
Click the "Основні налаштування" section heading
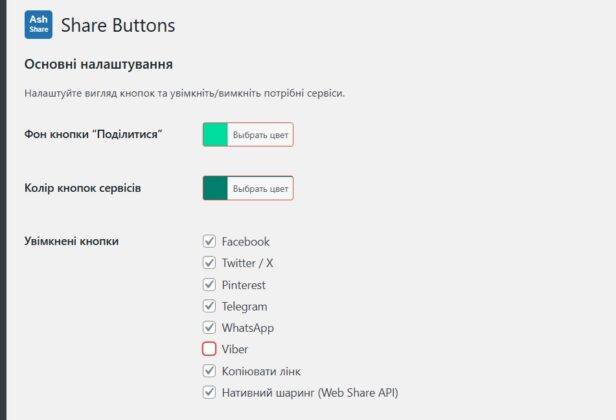(x=98, y=65)
